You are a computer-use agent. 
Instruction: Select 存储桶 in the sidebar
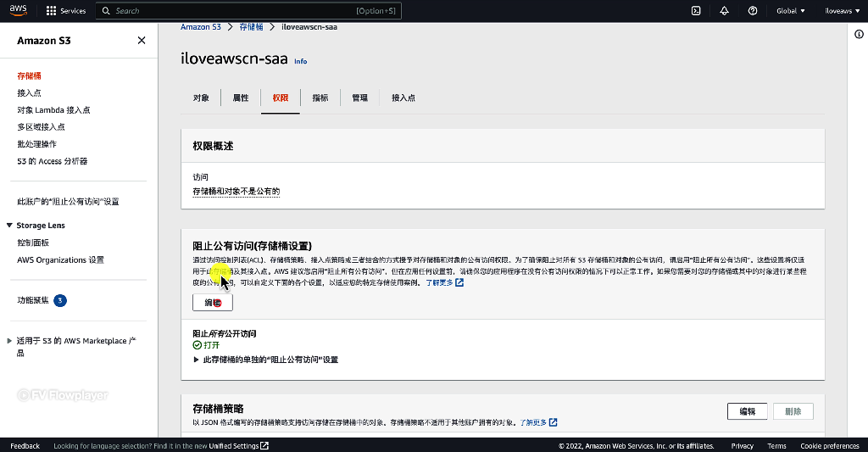(x=29, y=75)
